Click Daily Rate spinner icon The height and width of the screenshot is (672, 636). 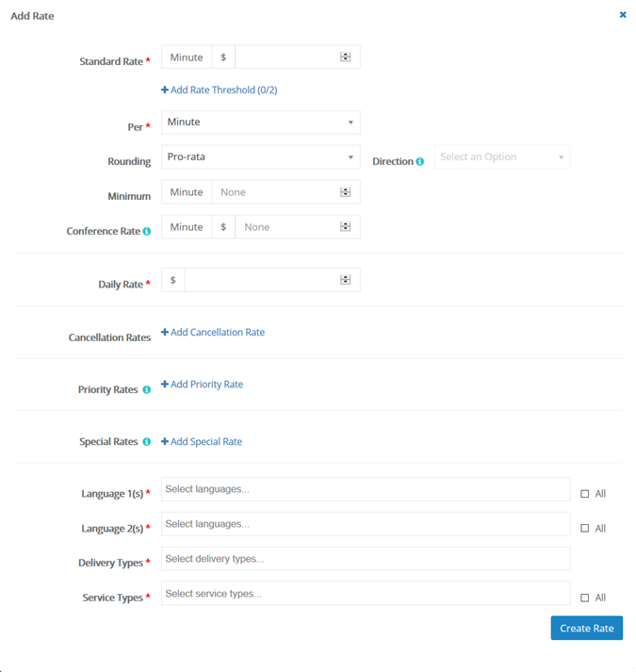click(x=345, y=280)
